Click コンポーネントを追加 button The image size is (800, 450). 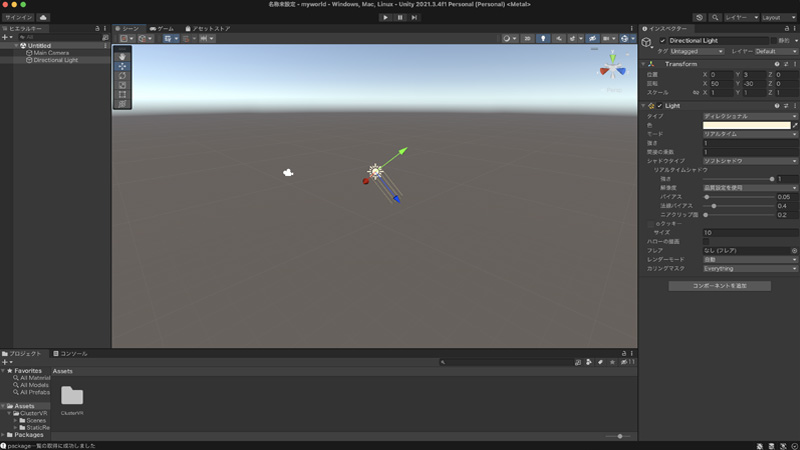pos(719,286)
